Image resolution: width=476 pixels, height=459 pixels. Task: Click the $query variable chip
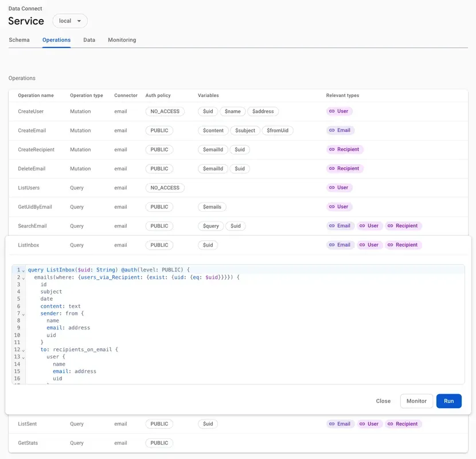tap(210, 226)
